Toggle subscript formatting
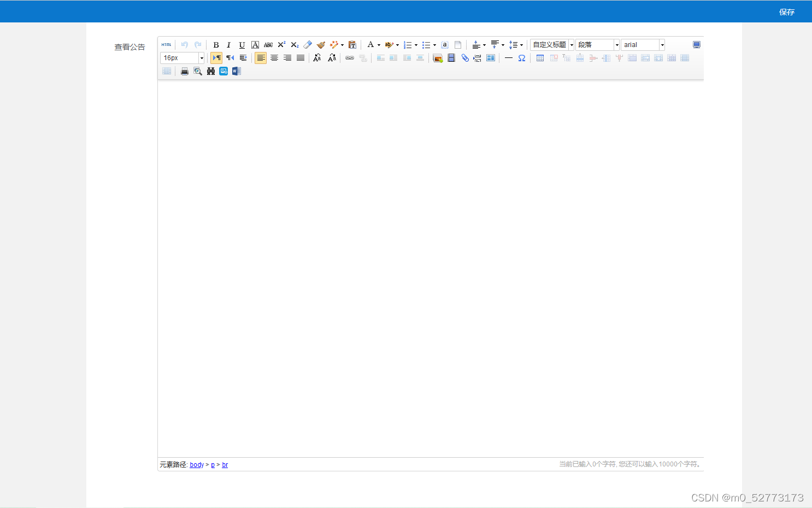812x508 pixels. [295, 45]
